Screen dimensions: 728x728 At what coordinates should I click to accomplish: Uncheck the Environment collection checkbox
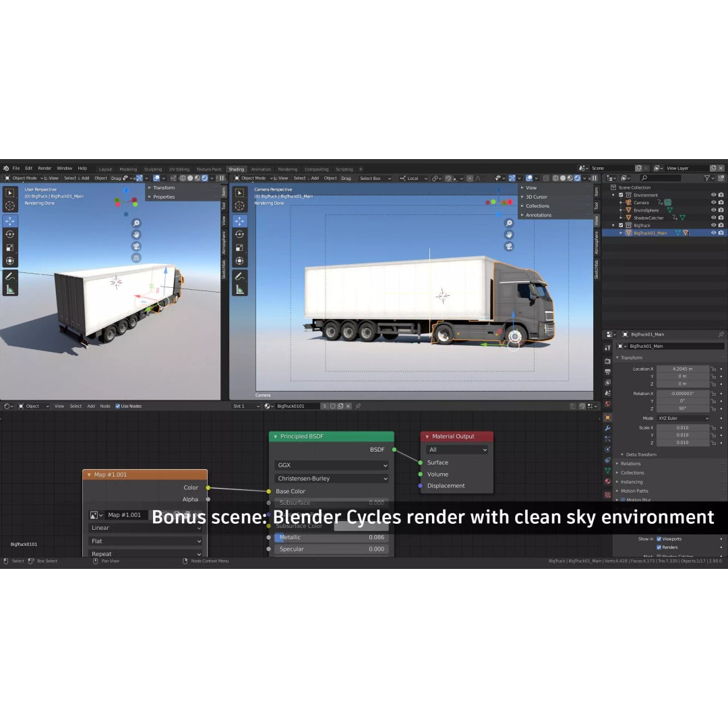point(621,195)
